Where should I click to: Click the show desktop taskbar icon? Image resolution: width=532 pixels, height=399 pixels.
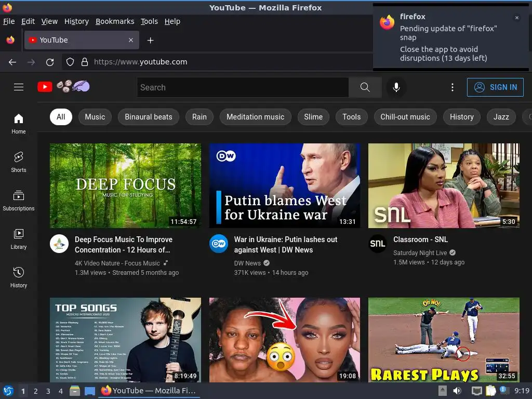[x=89, y=391]
